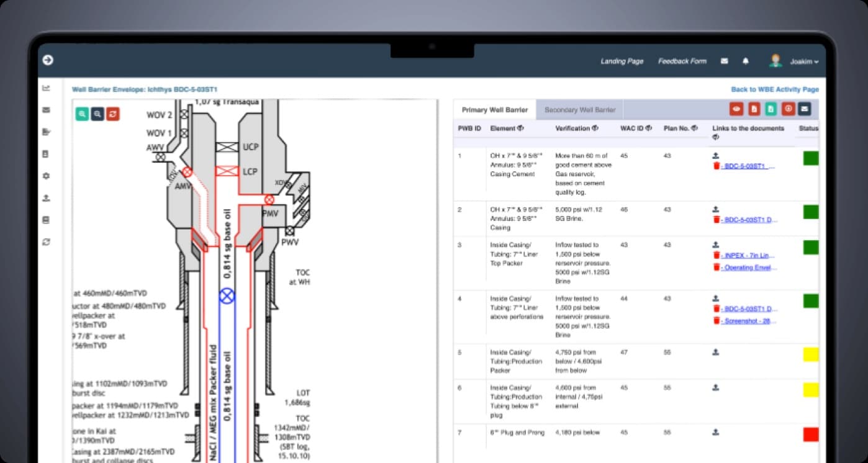Click LOT 1,686sg annotation
Screen dimensions: 868x463
pyautogui.click(x=297, y=398)
